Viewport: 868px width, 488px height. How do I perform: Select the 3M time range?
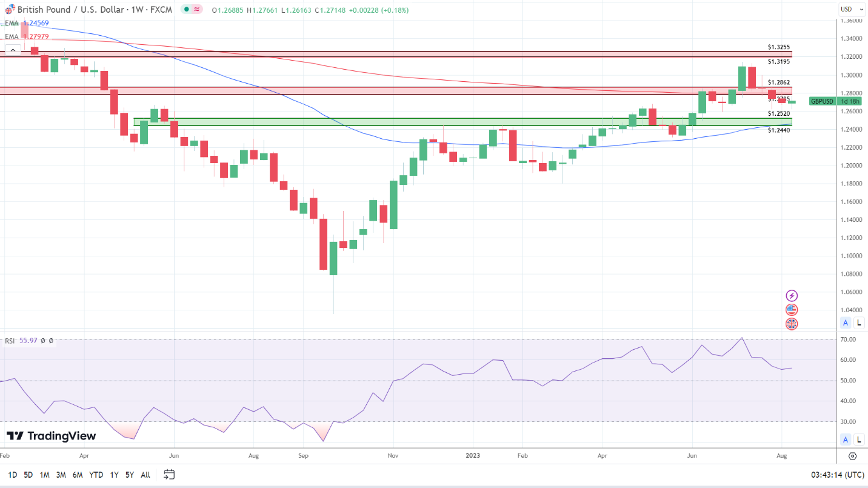click(x=61, y=475)
